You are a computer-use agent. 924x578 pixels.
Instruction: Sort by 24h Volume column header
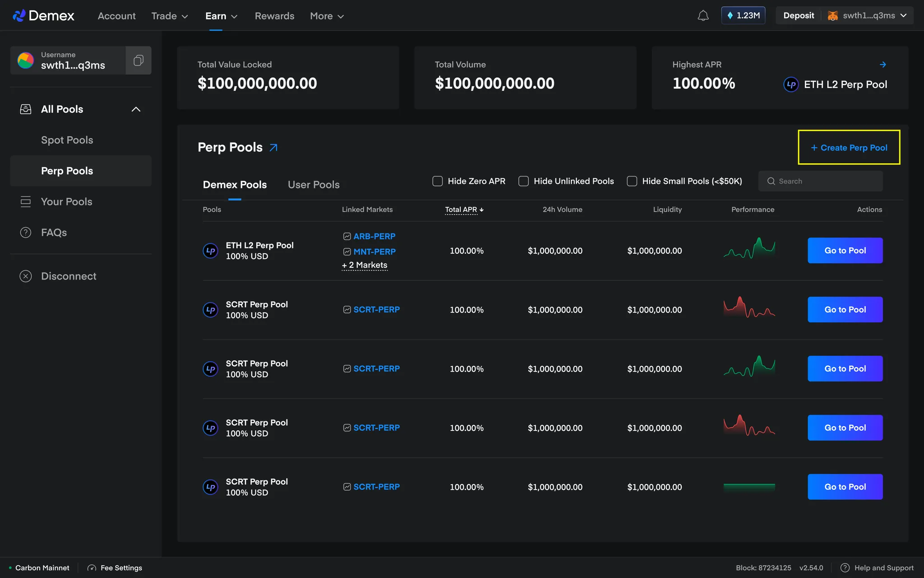pyautogui.click(x=562, y=210)
